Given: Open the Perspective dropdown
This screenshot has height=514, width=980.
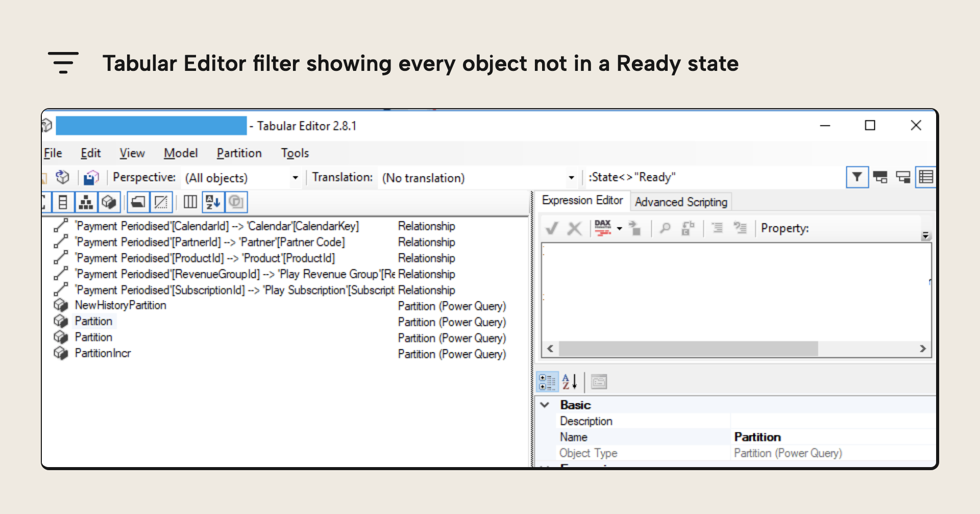Looking at the screenshot, I should tap(242, 177).
